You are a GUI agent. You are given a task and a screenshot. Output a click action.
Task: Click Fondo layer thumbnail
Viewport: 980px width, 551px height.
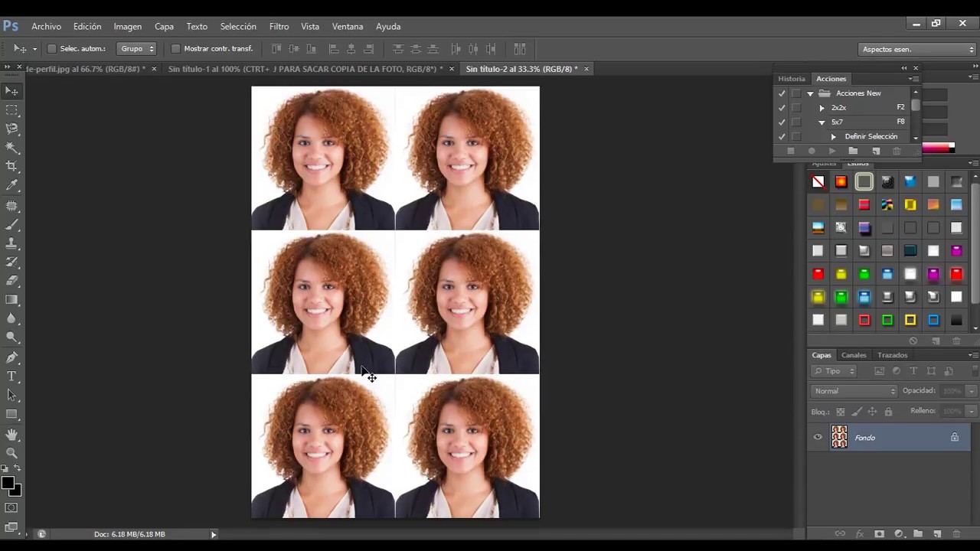coord(840,437)
